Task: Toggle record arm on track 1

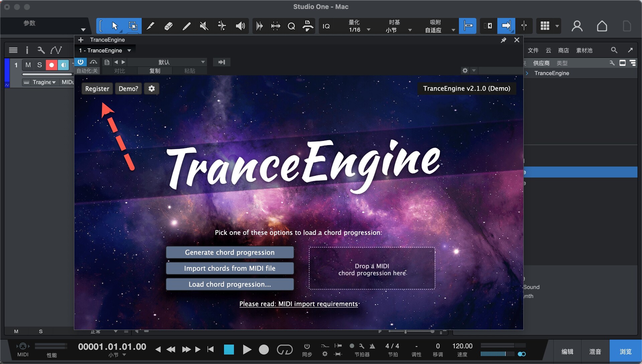Action: click(51, 65)
